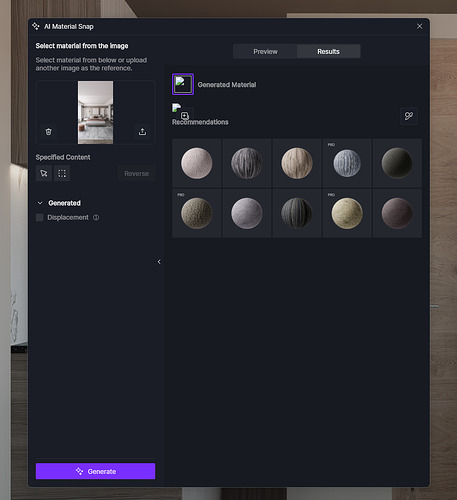Close the AI Material Snap dialog
The width and height of the screenshot is (457, 500).
coord(419,26)
